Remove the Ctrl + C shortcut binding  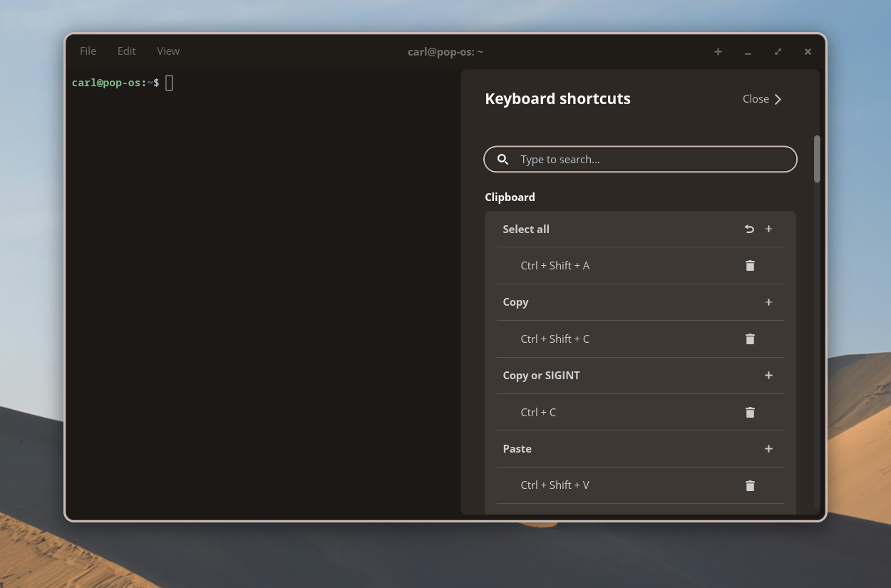tap(750, 413)
